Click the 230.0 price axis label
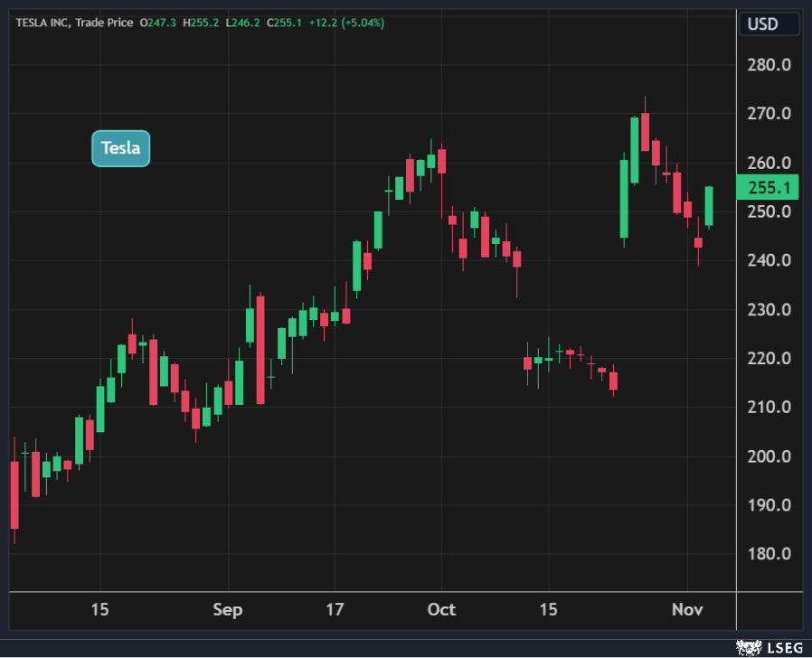Screen dimensions: 812x658 tap(771, 310)
